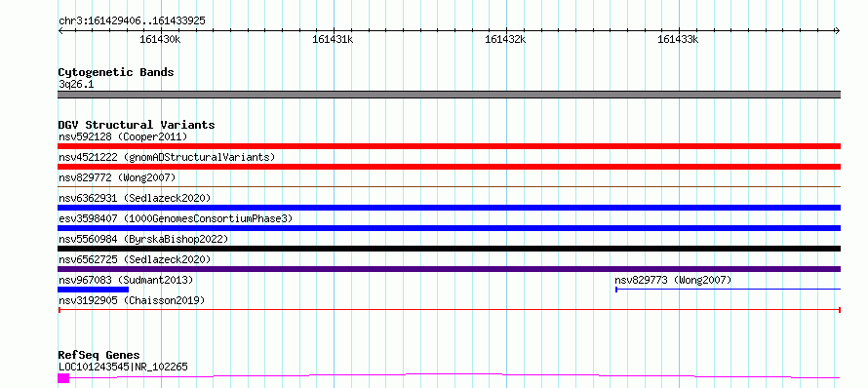Open the nsv5560984 (ByrskaBishop2022) label
Viewport: 868px width, 388px height.
[143, 239]
